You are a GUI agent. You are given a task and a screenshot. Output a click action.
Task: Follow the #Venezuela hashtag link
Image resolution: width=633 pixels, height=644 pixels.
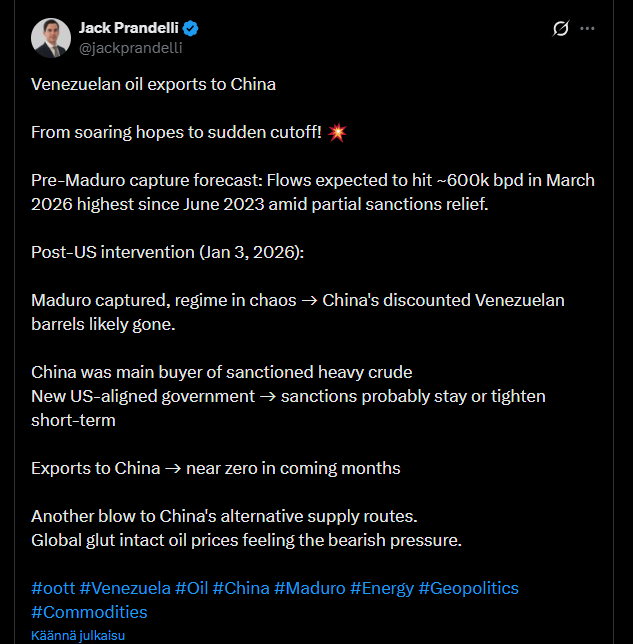point(123,588)
